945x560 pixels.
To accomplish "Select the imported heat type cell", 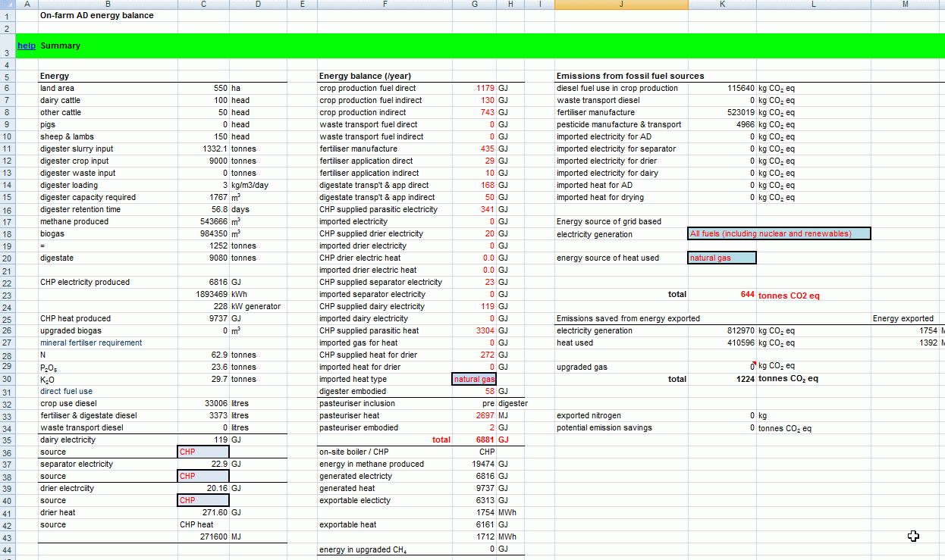I will coord(474,379).
